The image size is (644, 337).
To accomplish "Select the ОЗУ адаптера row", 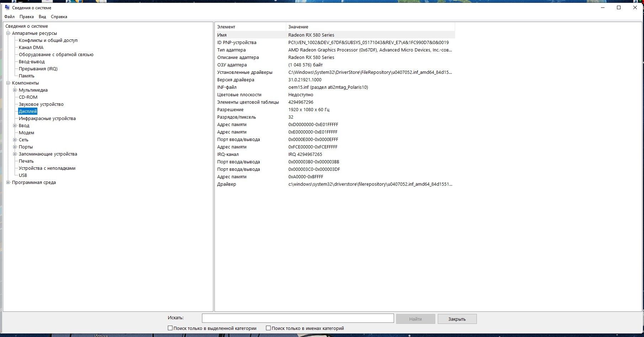I will (x=335, y=65).
